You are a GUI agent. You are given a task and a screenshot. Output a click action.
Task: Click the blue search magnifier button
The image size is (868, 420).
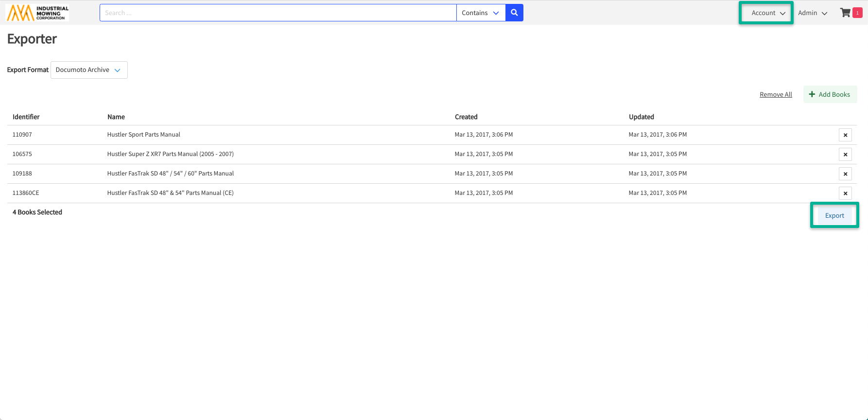(514, 13)
